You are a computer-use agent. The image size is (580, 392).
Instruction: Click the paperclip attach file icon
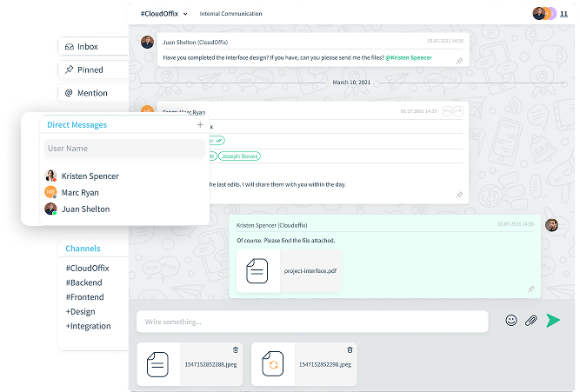pyautogui.click(x=530, y=321)
